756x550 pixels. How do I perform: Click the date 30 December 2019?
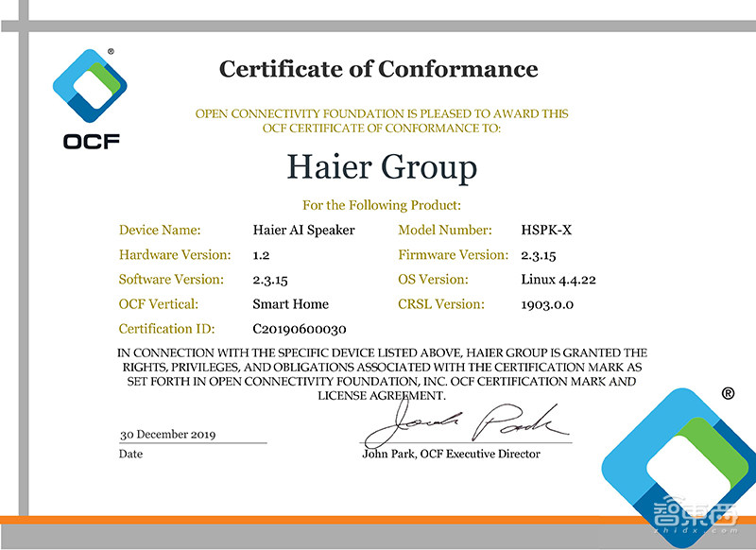coord(168,435)
